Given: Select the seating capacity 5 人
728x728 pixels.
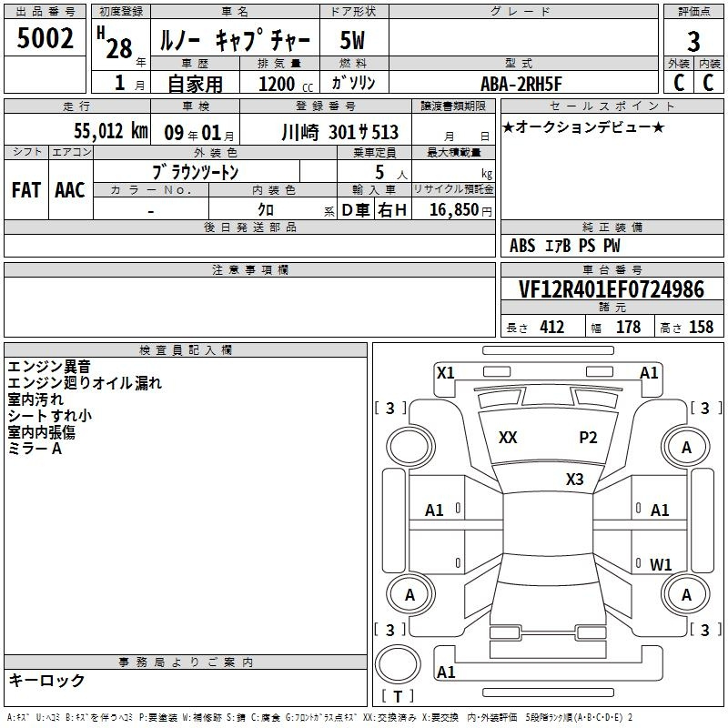Looking at the screenshot, I should [391, 172].
